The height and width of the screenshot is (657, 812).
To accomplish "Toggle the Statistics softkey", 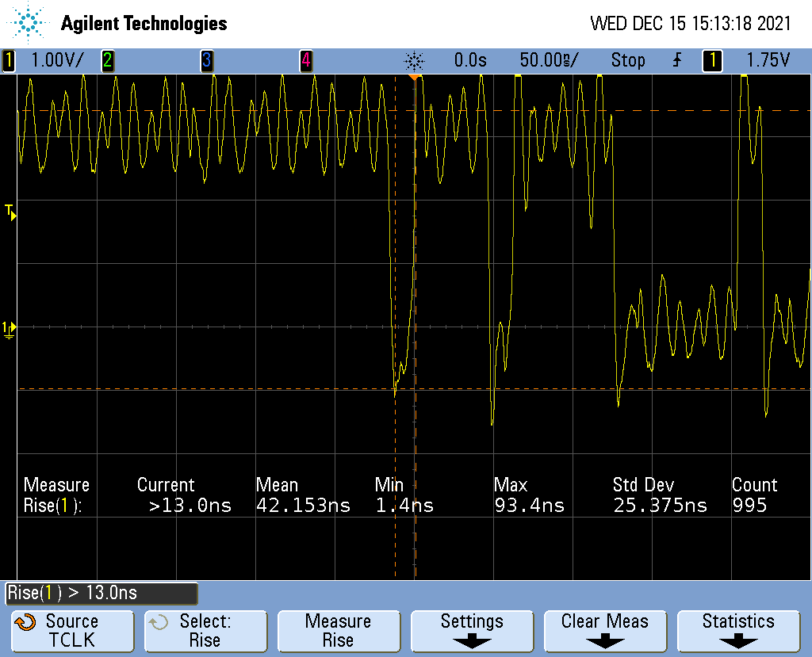I will tap(738, 630).
